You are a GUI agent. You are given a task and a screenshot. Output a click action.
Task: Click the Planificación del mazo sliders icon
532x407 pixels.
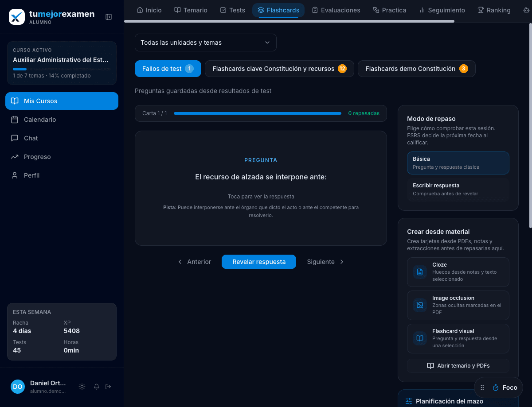click(x=409, y=401)
